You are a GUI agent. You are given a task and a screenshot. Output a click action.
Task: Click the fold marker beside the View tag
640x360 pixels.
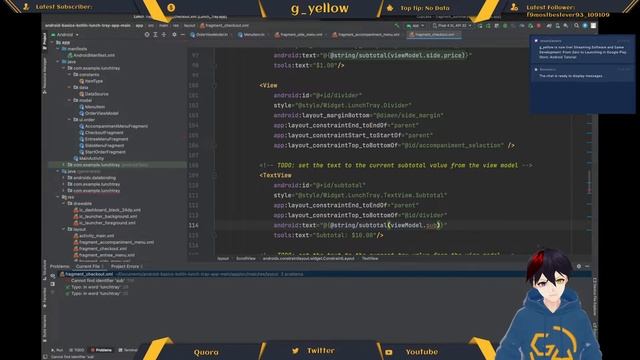(x=214, y=85)
